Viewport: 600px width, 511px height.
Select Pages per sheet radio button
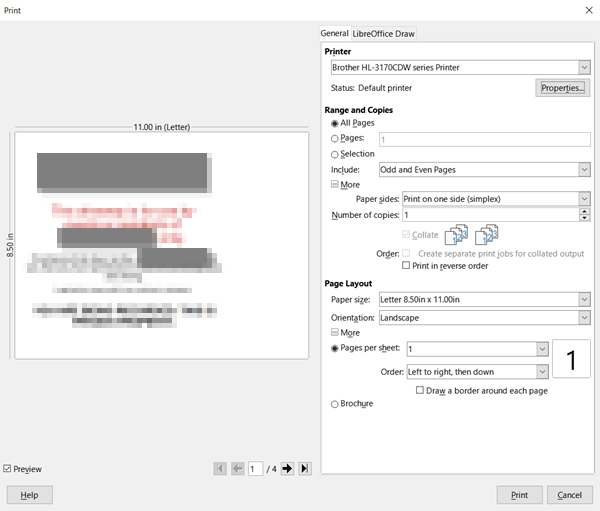pos(334,348)
